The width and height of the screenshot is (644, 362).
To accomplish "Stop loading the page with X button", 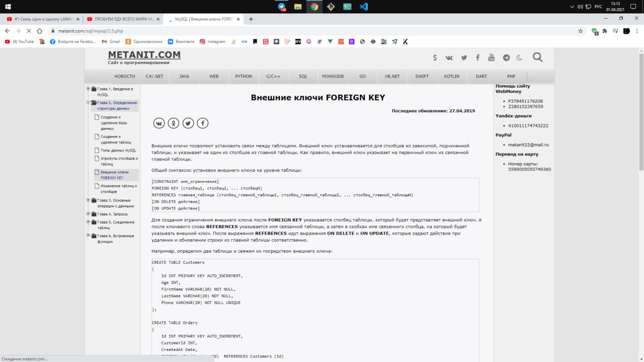I will [29, 31].
